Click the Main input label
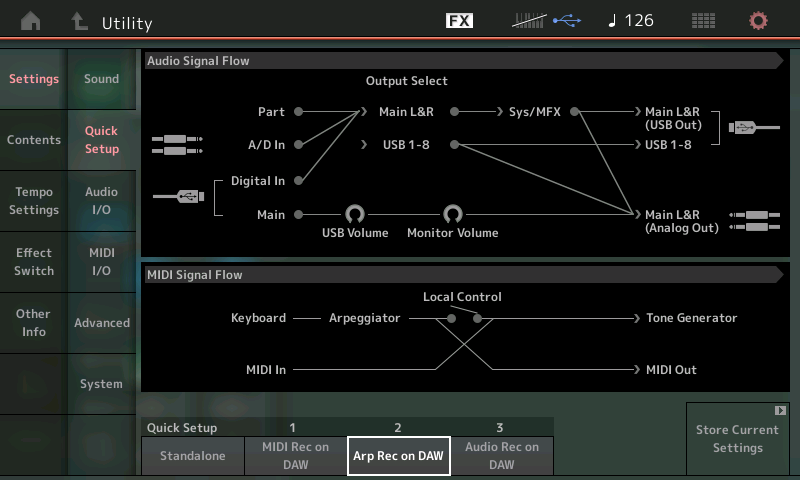This screenshot has height=480, width=800. pyautogui.click(x=271, y=215)
